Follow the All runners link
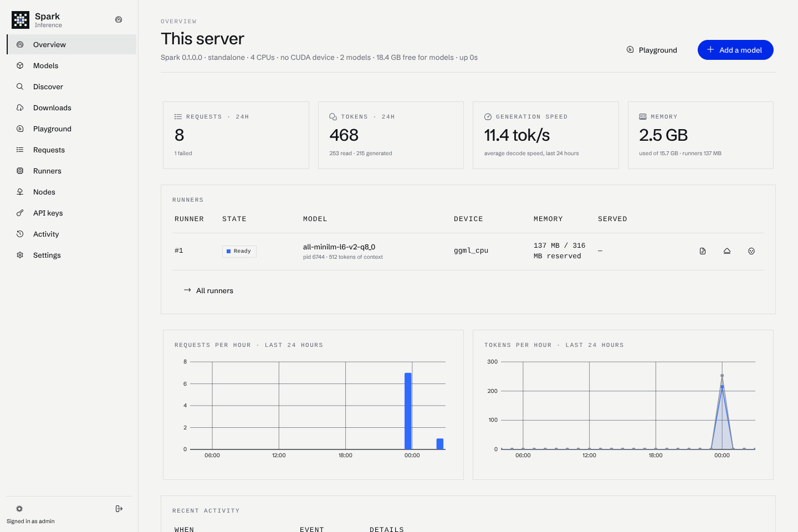This screenshot has height=532, width=798. pos(208,290)
